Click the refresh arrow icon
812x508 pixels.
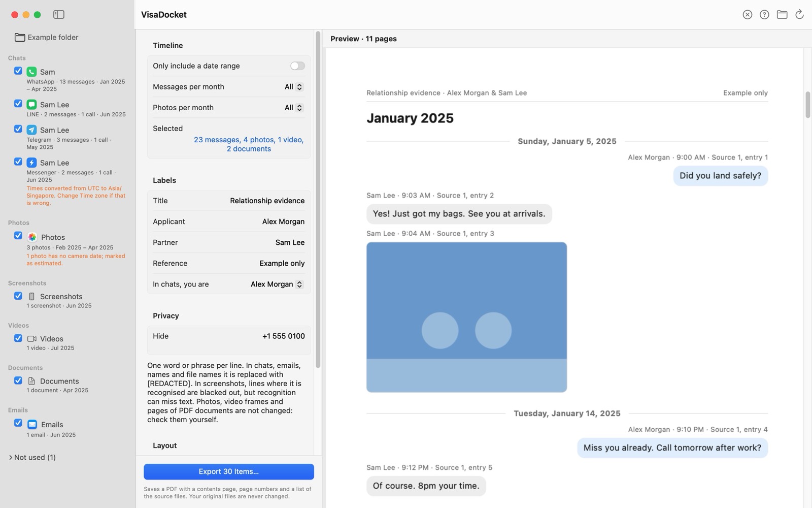(799, 15)
